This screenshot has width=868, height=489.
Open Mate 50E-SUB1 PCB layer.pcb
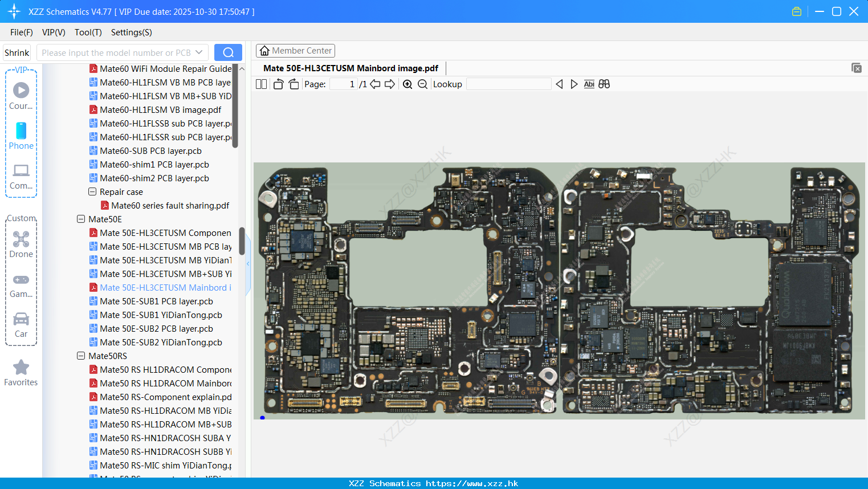click(151, 301)
